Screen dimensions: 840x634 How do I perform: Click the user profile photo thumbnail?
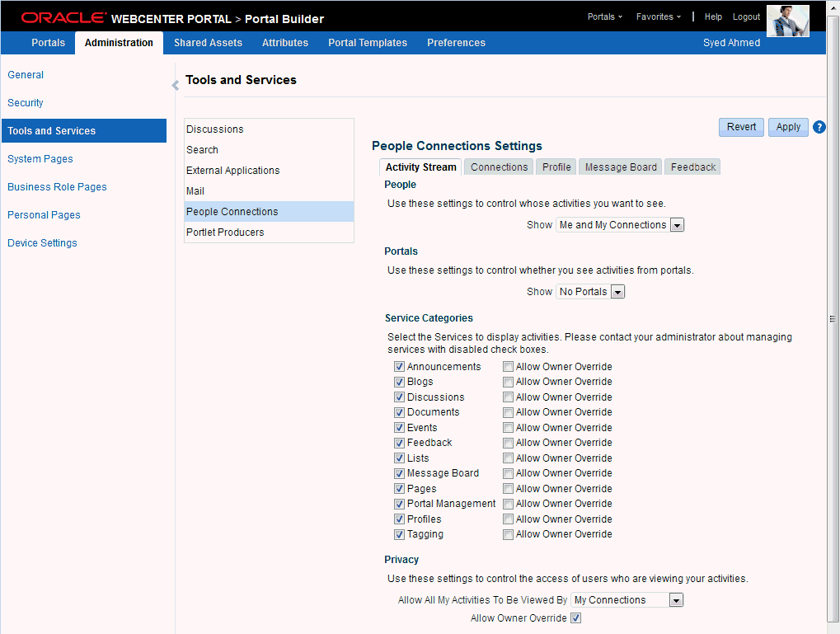(787, 21)
